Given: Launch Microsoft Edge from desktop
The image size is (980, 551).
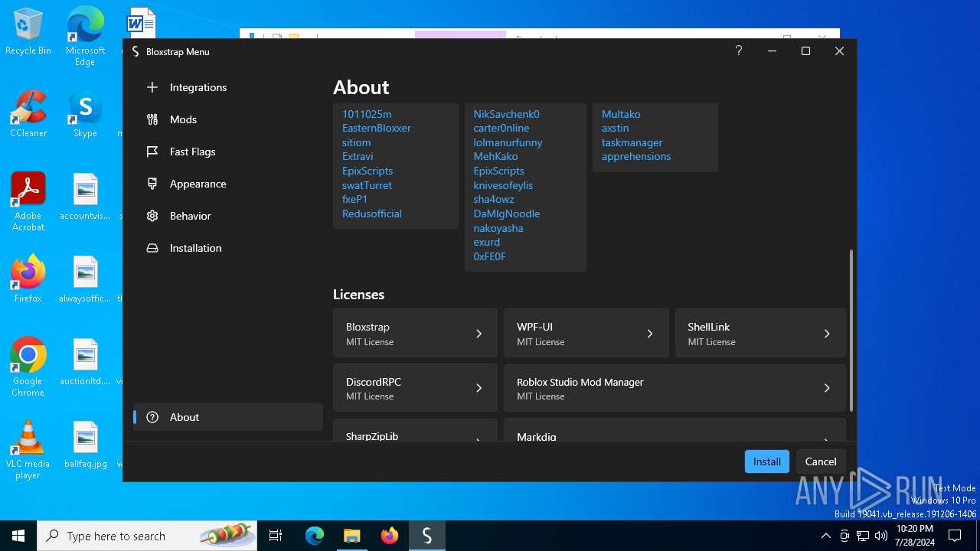Looking at the screenshot, I should pos(85,36).
